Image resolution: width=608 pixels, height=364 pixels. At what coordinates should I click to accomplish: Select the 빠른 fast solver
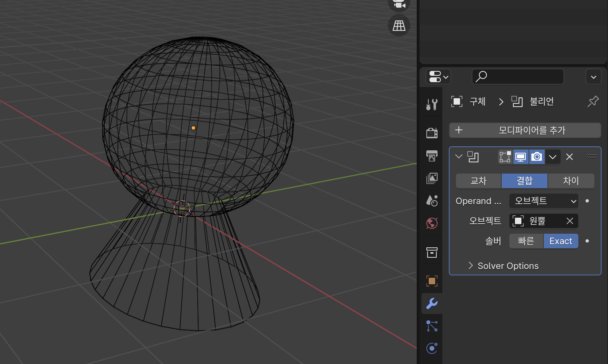click(526, 241)
